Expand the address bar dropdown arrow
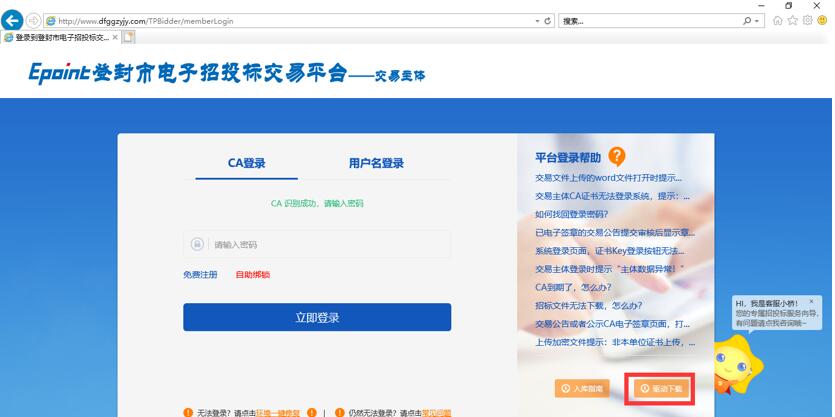Screen dimensions: 835x417 (536, 20)
